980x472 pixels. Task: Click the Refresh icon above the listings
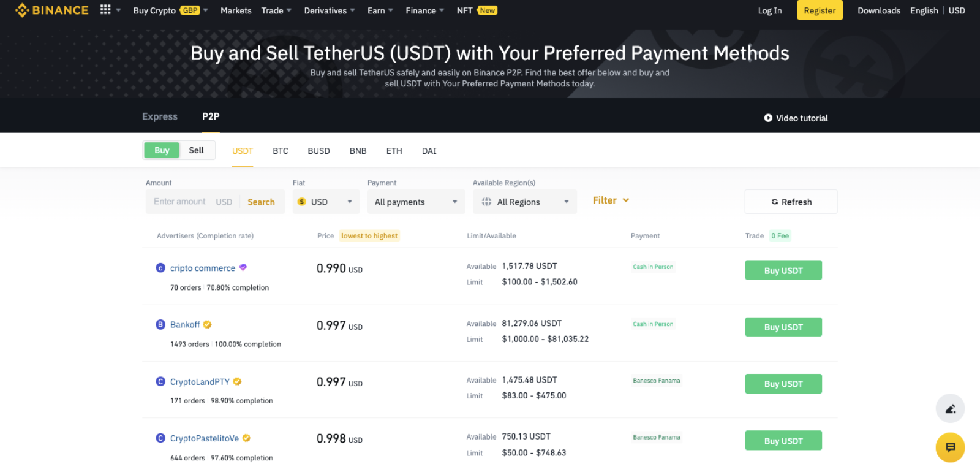coord(774,202)
